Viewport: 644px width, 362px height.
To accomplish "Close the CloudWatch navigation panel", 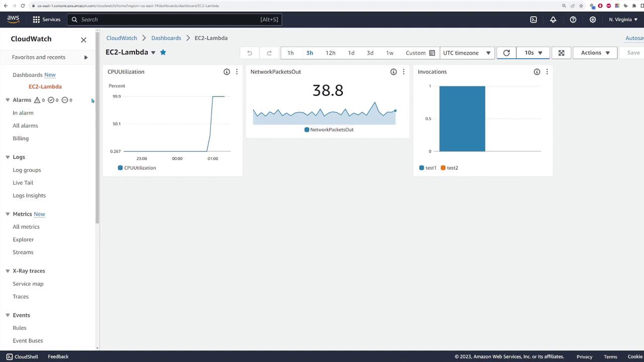I will coord(84,40).
